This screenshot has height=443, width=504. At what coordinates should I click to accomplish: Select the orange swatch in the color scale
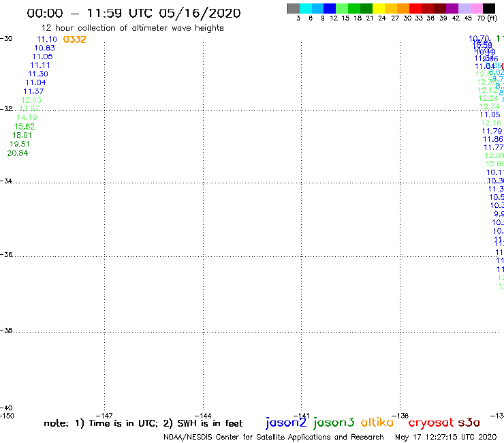pyautogui.click(x=403, y=8)
